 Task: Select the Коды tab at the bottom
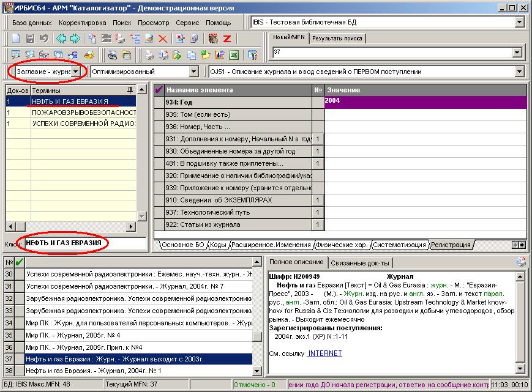(218, 245)
